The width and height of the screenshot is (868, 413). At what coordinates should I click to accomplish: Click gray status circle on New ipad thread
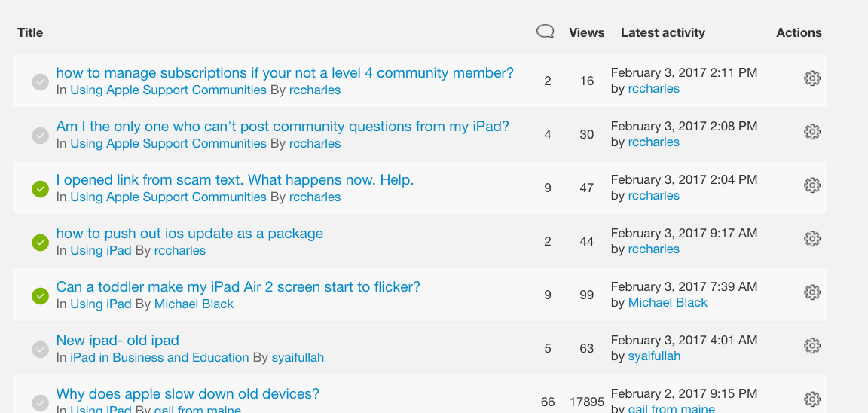[x=40, y=350]
